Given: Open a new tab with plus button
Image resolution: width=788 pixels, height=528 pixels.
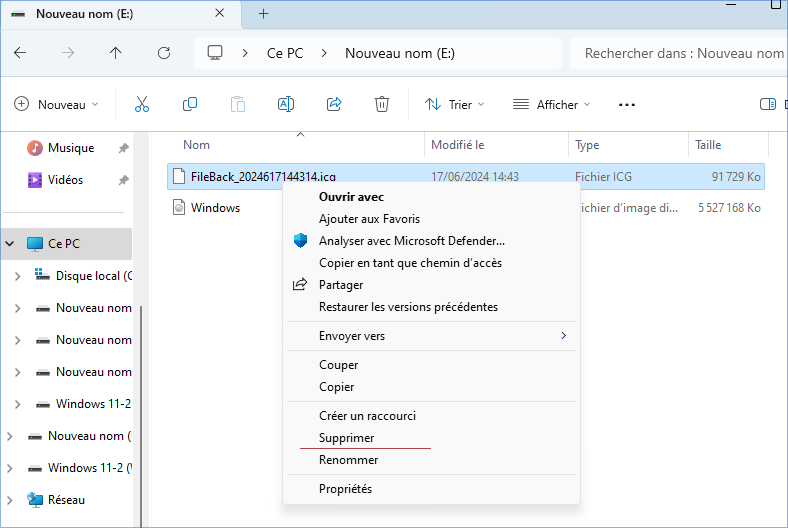Looking at the screenshot, I should click(264, 14).
